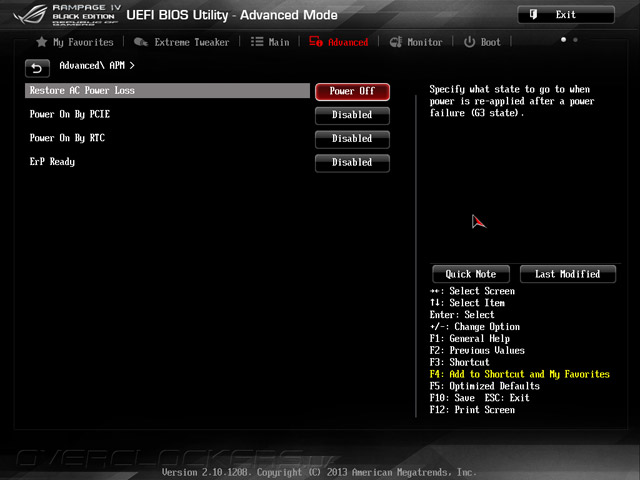The image size is (640, 480).
Task: Click the Extreme Tweaker tab icon
Action: [x=141, y=42]
